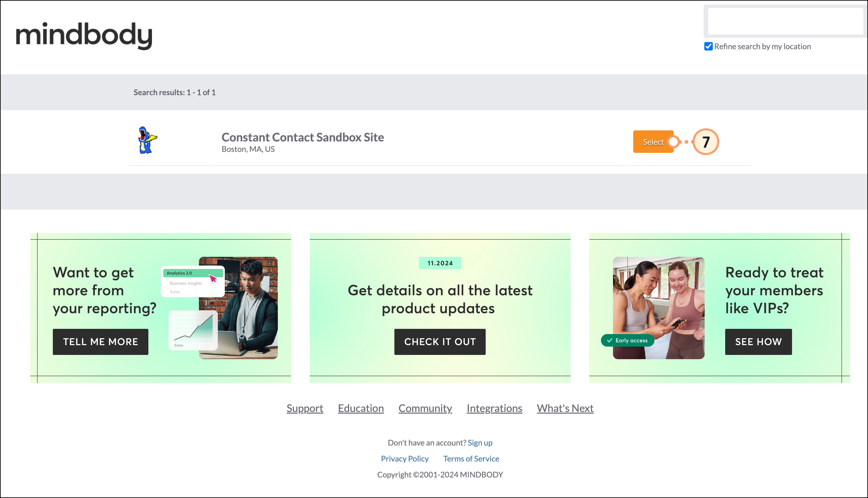Click the Early access badge
The image size is (868, 498).
(627, 340)
